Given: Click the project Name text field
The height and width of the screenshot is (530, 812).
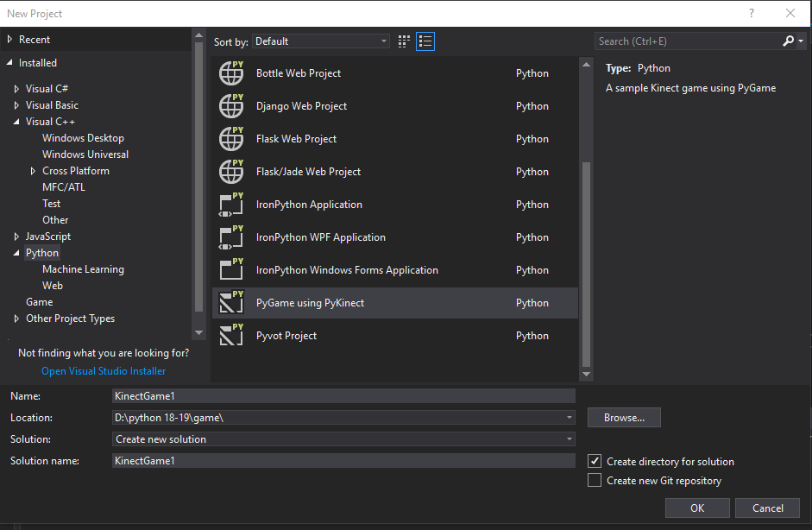Looking at the screenshot, I should click(343, 396).
